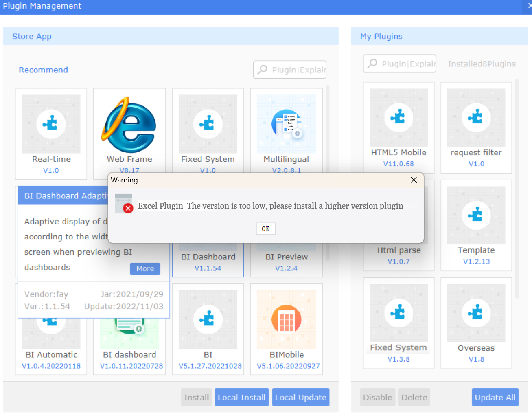Screen dimensions: 532x413
Task: Dismiss the warning by clicking OK
Action: tap(265, 228)
